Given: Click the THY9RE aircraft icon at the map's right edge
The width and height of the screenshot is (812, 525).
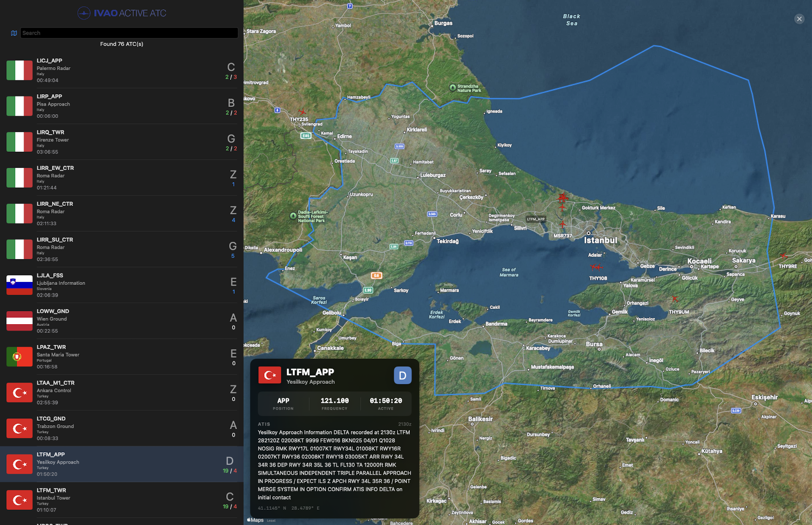Looking at the screenshot, I should (x=785, y=255).
